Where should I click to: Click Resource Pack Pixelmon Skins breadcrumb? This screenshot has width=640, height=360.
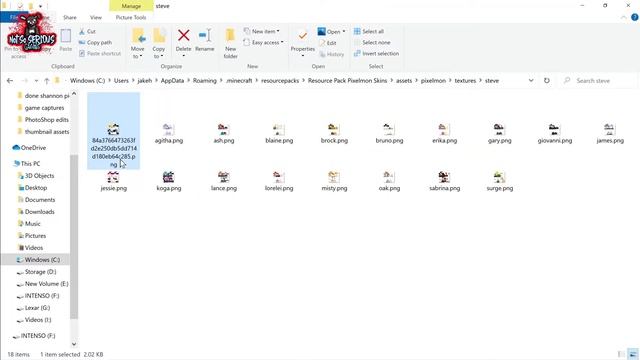coord(347,81)
